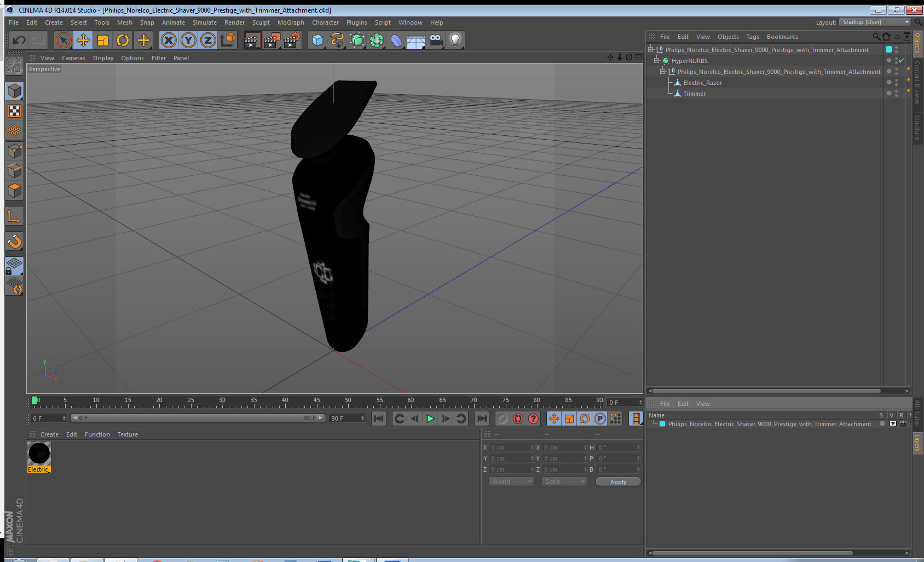Viewport: 924px width, 562px height.
Task: Select the Live Selection tool
Action: (x=63, y=40)
